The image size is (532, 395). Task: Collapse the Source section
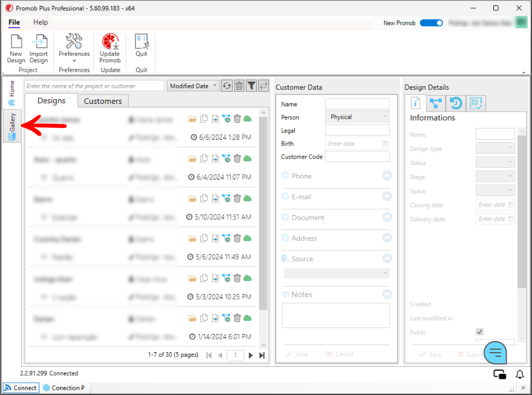pyautogui.click(x=387, y=258)
